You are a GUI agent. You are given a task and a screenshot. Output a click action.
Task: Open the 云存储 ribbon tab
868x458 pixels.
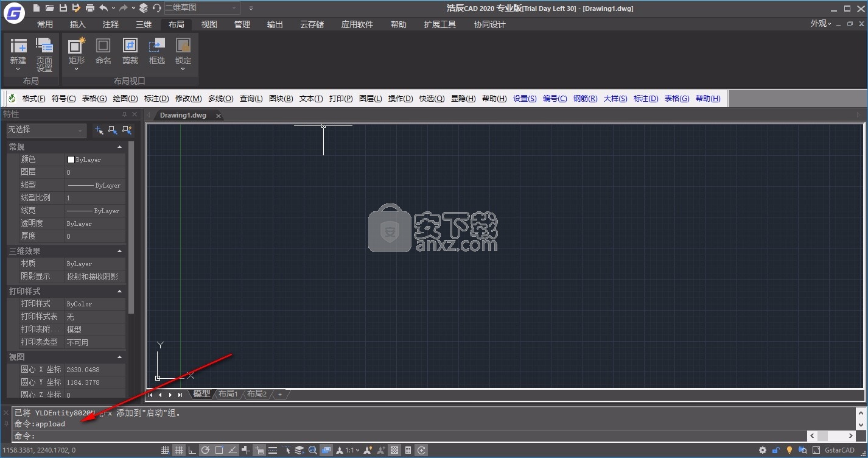click(x=312, y=24)
